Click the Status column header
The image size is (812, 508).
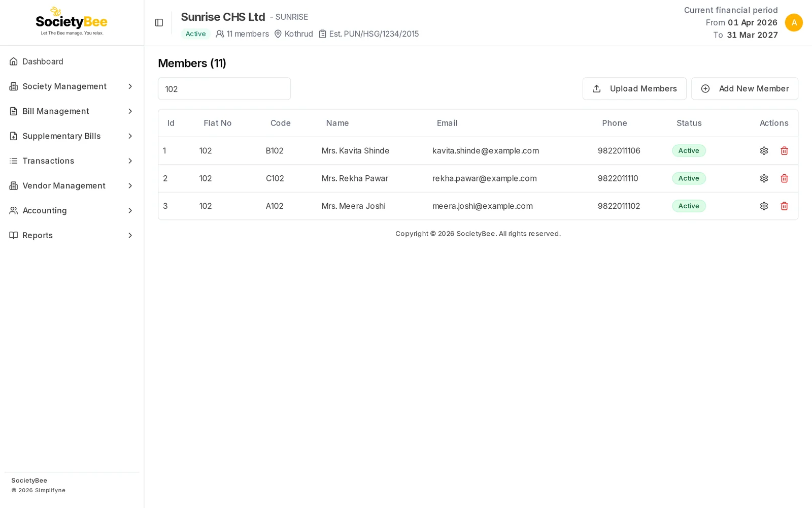pos(689,123)
